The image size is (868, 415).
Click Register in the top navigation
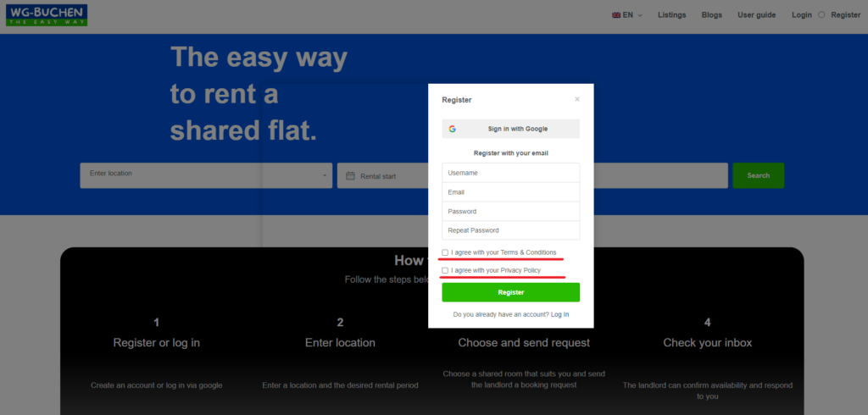[846, 15]
